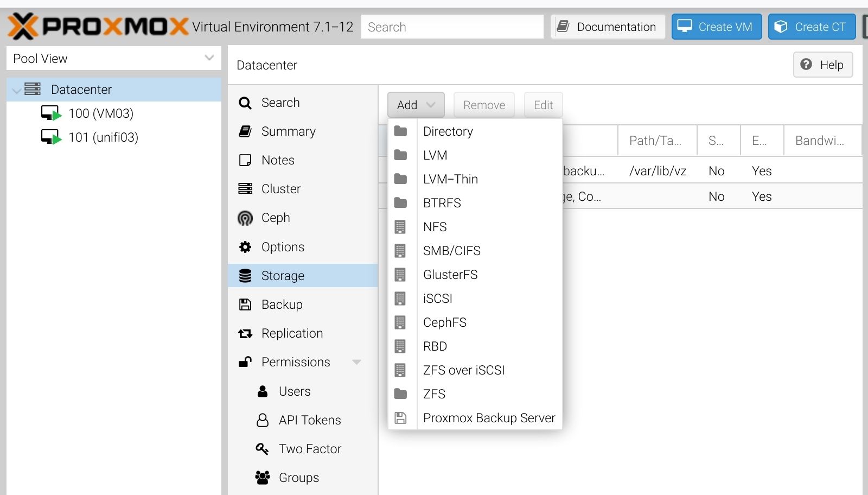This screenshot has width=868, height=495.
Task: Click the Options gear icon
Action: 245,247
